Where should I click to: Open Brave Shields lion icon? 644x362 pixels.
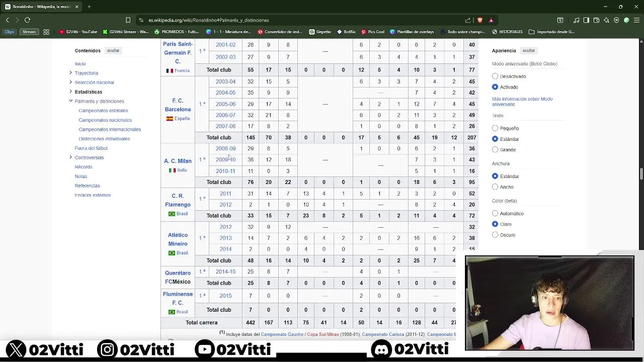(x=480, y=20)
